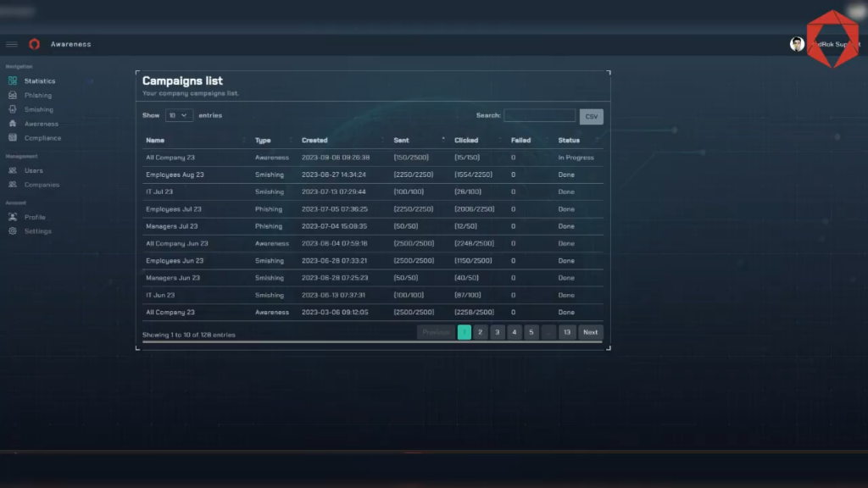868x488 pixels.
Task: Open the Compliance sidebar icon
Action: tap(13, 138)
